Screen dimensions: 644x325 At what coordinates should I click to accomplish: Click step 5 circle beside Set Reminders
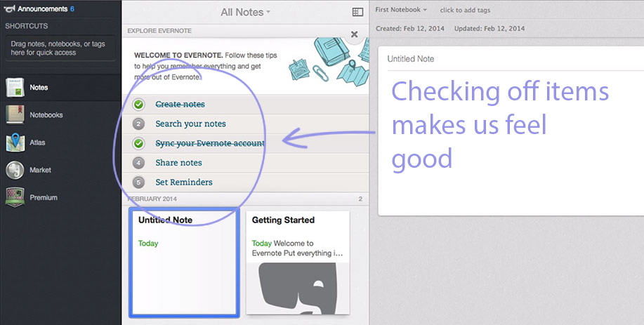pos(139,183)
